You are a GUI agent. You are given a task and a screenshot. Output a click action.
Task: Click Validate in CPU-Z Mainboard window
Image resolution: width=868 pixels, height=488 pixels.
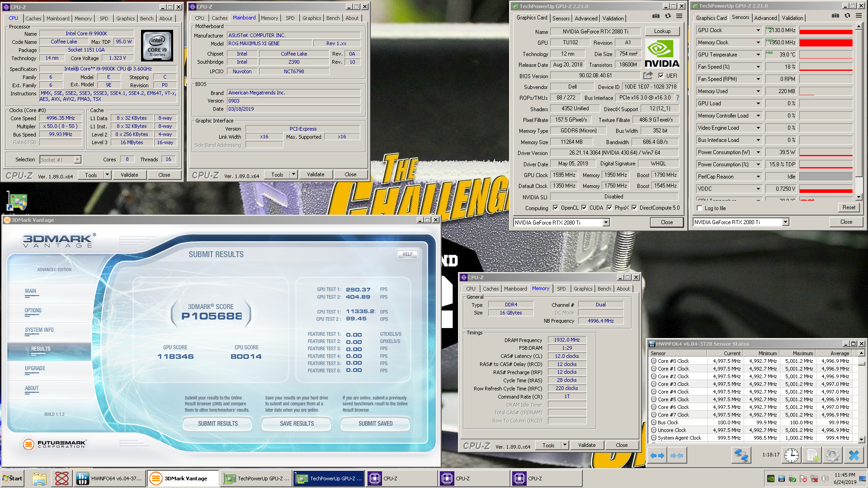tap(316, 174)
